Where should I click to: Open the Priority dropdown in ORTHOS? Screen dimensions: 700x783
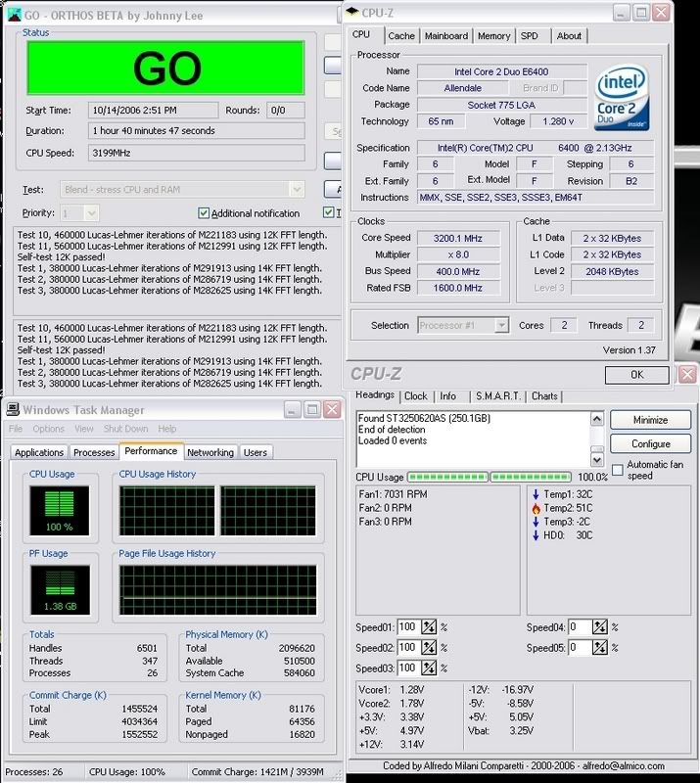click(x=91, y=213)
